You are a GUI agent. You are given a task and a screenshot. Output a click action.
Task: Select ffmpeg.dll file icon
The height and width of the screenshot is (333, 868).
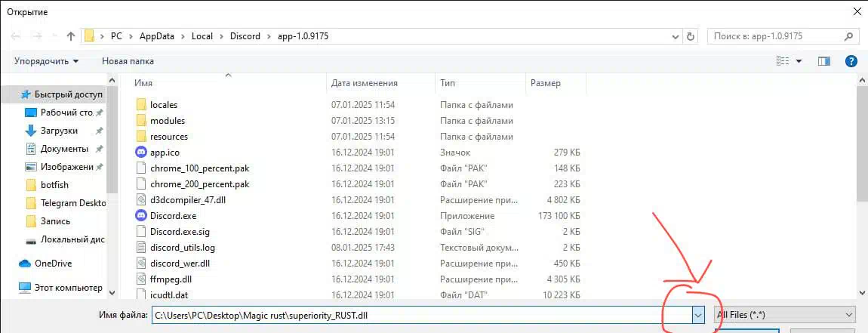coord(140,279)
